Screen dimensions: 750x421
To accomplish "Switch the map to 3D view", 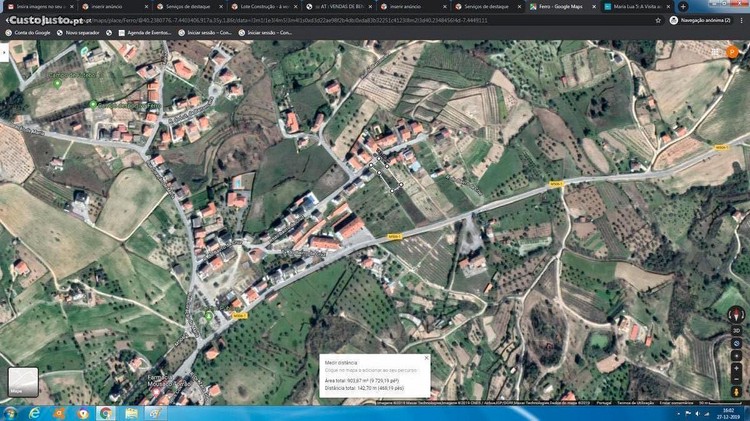I will (736, 329).
